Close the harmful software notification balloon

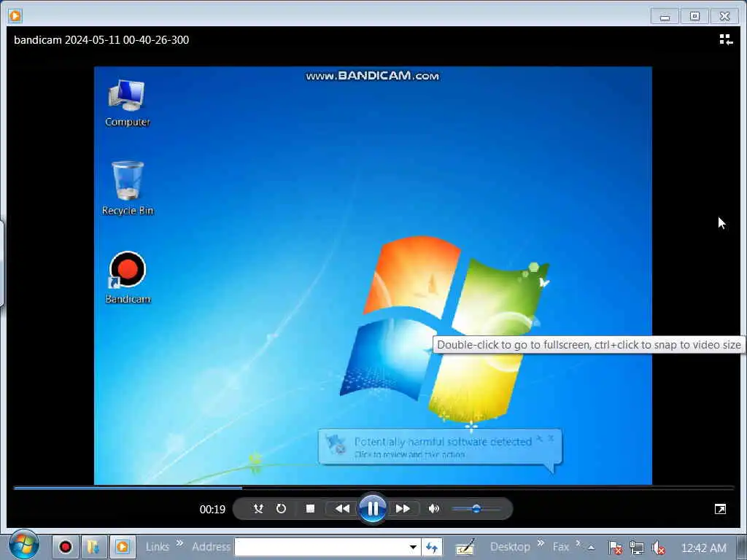point(551,438)
